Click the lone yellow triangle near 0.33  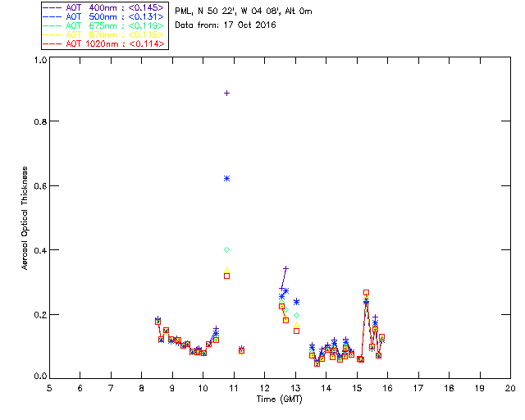point(226,270)
